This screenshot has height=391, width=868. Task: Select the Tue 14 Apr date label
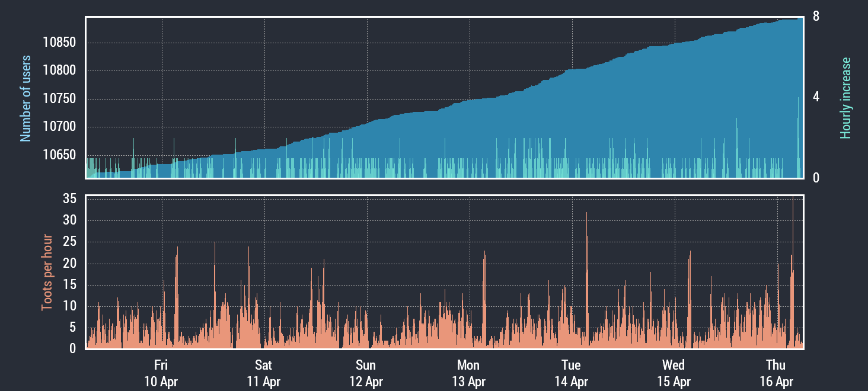tap(571, 373)
